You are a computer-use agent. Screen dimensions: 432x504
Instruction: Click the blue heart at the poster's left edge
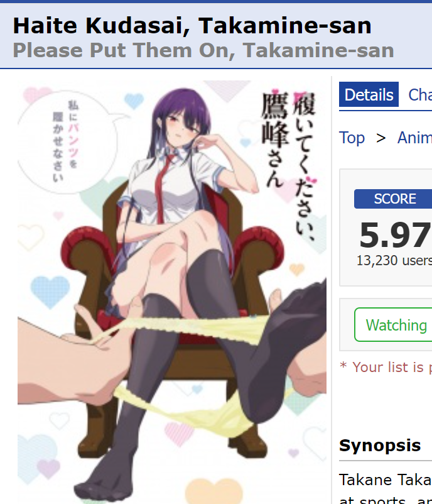point(50,292)
